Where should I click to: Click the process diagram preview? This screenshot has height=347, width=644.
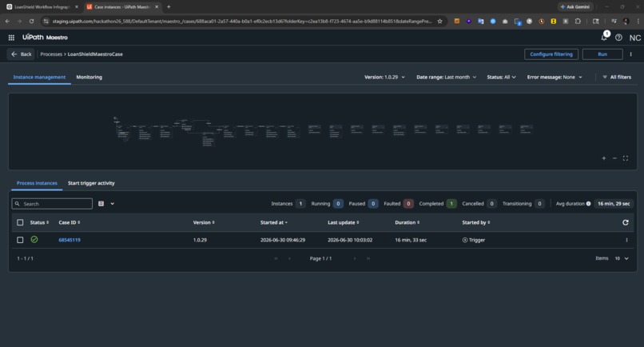tap(323, 131)
